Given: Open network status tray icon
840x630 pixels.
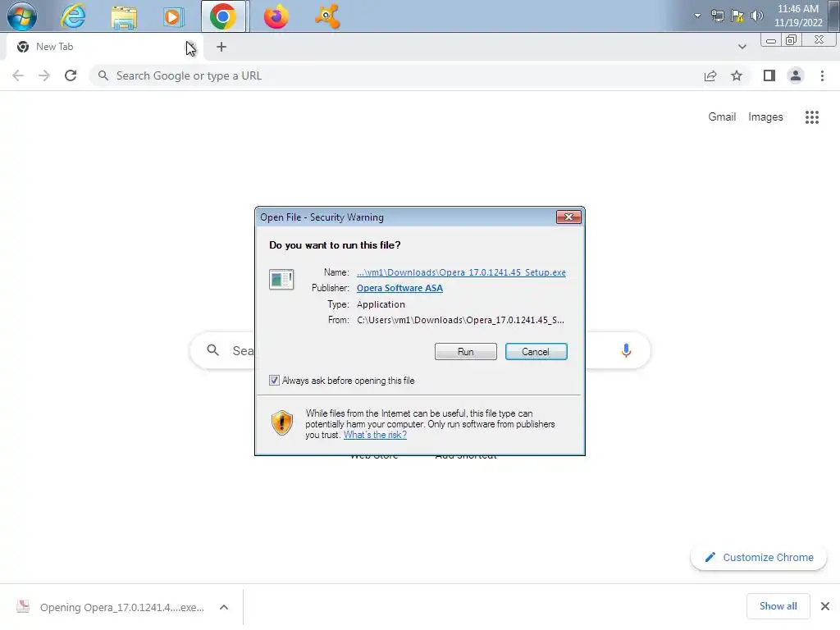Looking at the screenshot, I should [717, 16].
